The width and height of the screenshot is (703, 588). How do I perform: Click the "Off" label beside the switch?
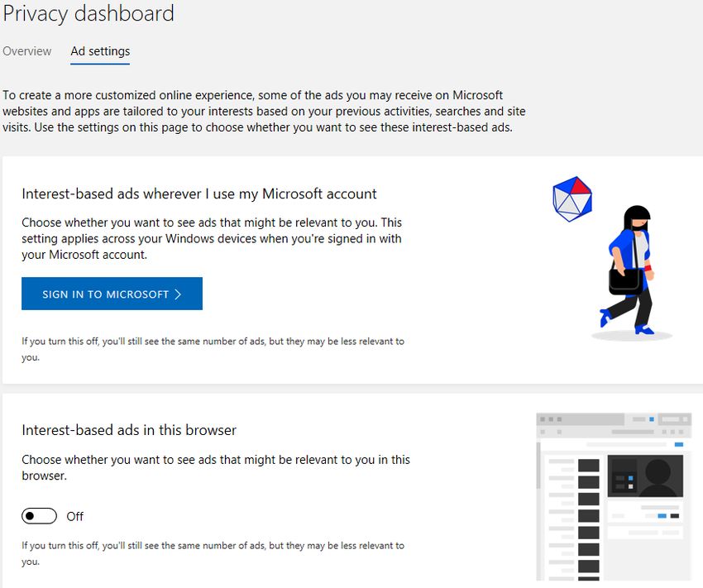75,517
